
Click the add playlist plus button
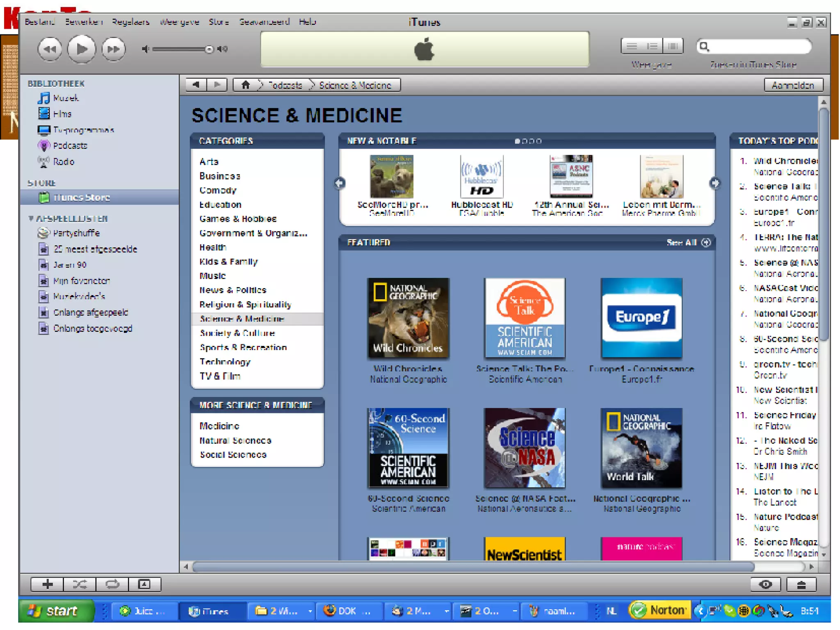click(47, 584)
